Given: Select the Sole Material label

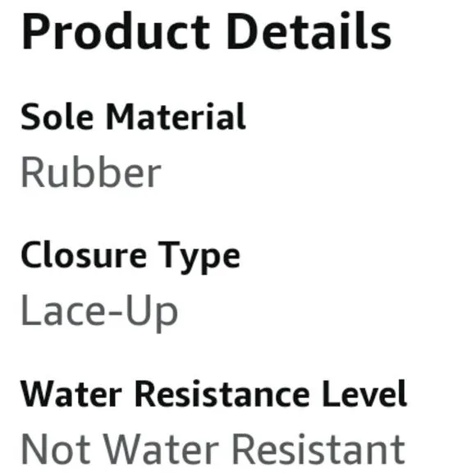Looking at the screenshot, I should tap(133, 117).
